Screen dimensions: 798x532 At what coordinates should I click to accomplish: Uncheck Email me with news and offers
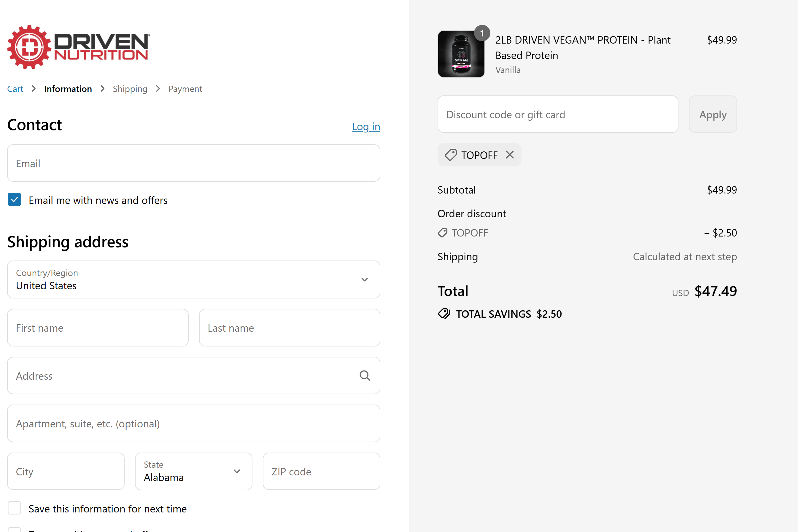[x=14, y=200]
